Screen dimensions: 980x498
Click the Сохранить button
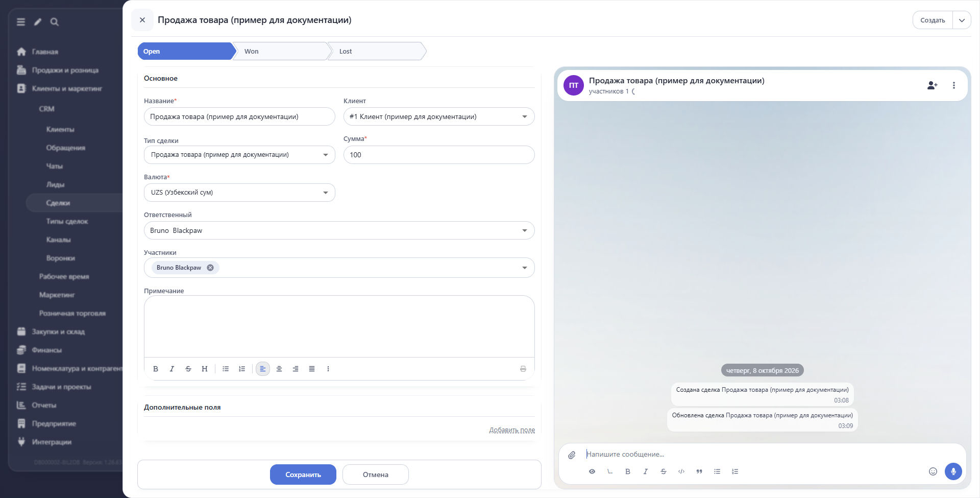303,475
